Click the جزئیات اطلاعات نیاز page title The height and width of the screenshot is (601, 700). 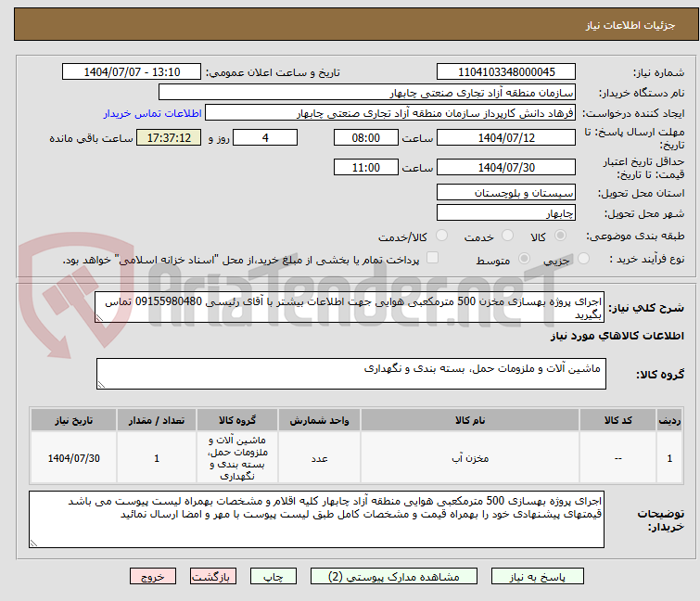tap(630, 25)
